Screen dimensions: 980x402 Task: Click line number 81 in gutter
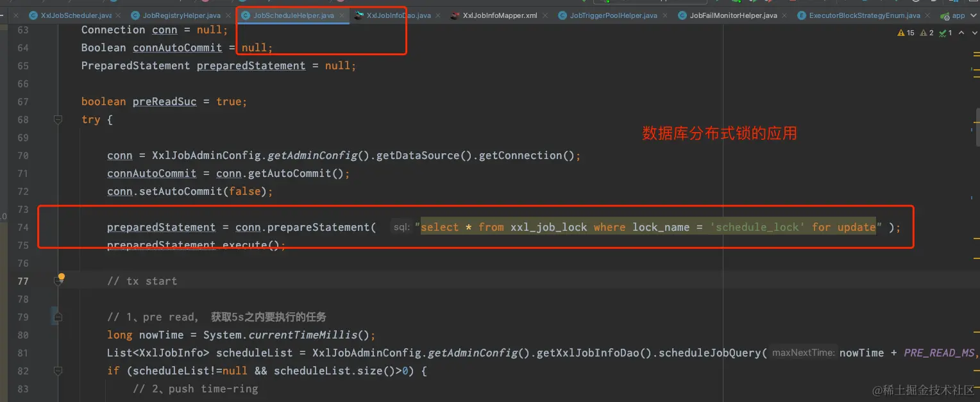point(23,353)
